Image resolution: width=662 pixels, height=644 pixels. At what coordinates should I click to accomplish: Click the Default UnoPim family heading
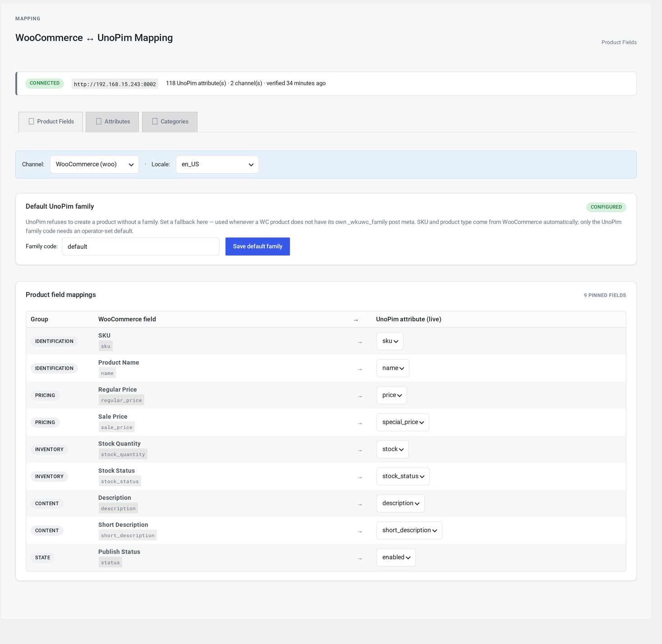click(x=60, y=206)
